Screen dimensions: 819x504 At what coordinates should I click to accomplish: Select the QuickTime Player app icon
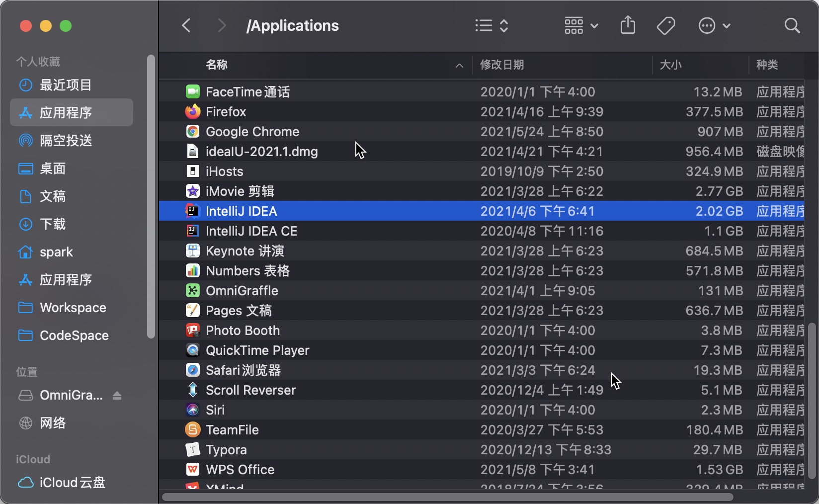coord(193,350)
